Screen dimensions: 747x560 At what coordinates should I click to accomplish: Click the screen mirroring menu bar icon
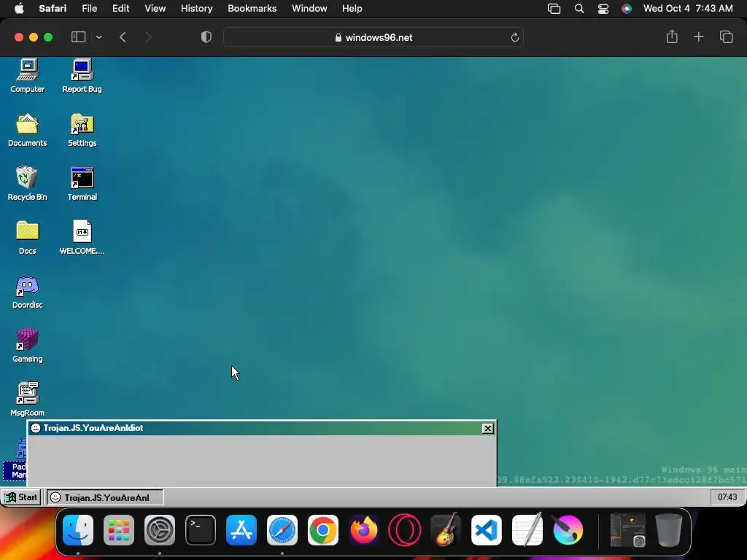[554, 8]
